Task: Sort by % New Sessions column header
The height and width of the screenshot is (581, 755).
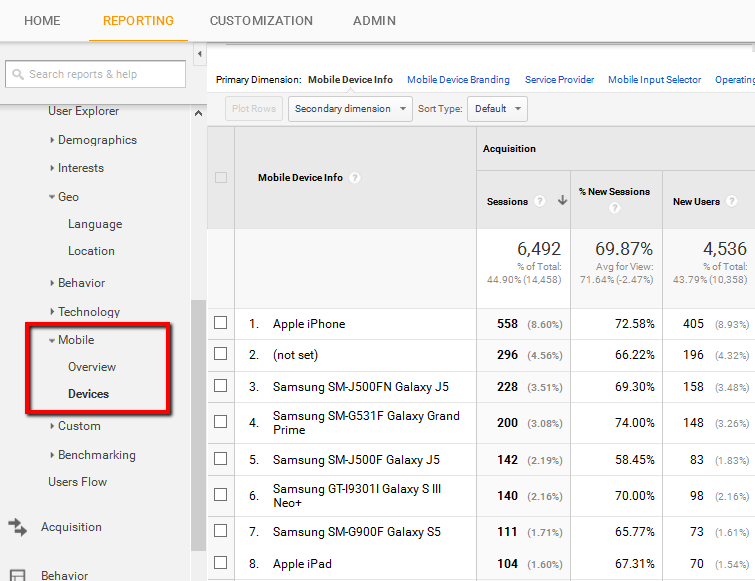Action: (614, 192)
